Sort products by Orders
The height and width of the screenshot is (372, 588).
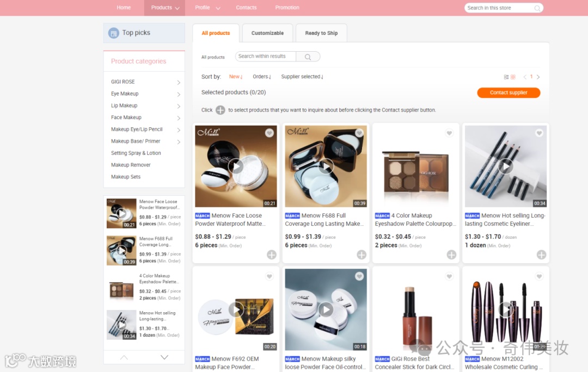(262, 77)
